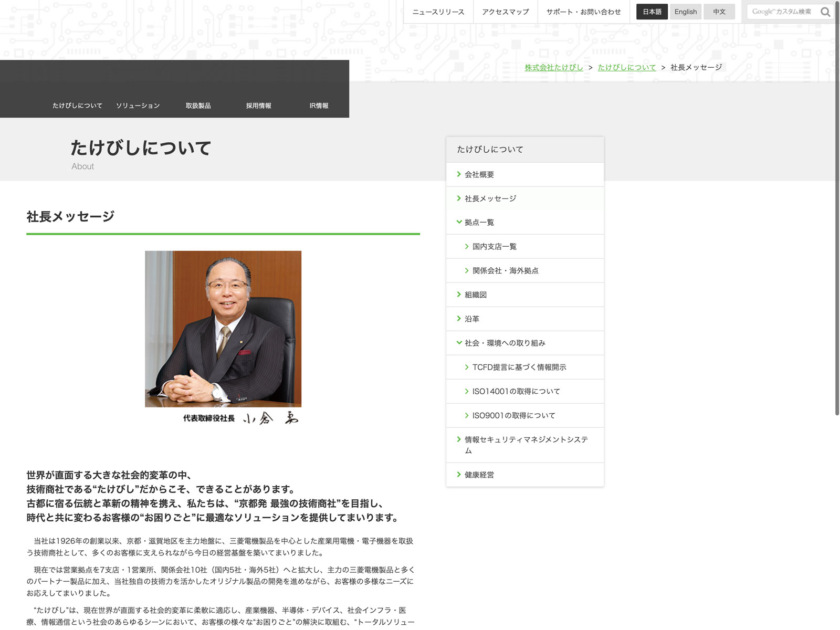Click the arrow icon beside 健康経営
The height and width of the screenshot is (630, 840).
[459, 475]
